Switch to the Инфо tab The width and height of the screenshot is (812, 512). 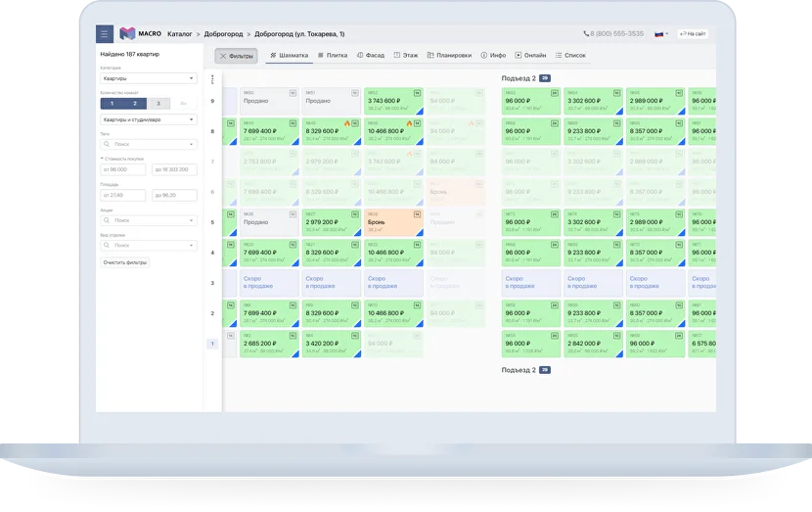click(493, 55)
